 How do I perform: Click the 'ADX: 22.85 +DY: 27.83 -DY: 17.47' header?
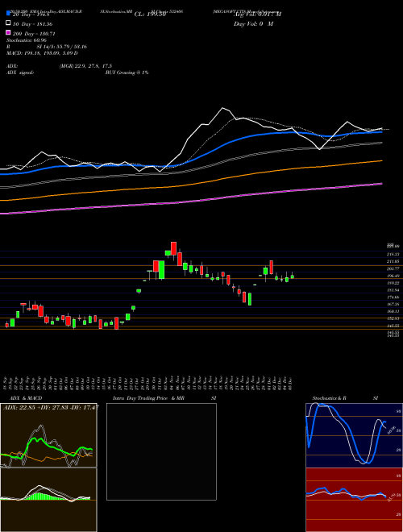coord(51,407)
